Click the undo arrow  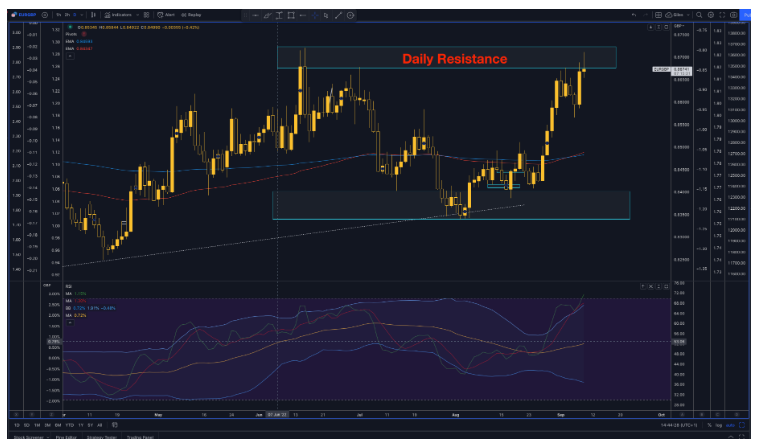coord(634,15)
